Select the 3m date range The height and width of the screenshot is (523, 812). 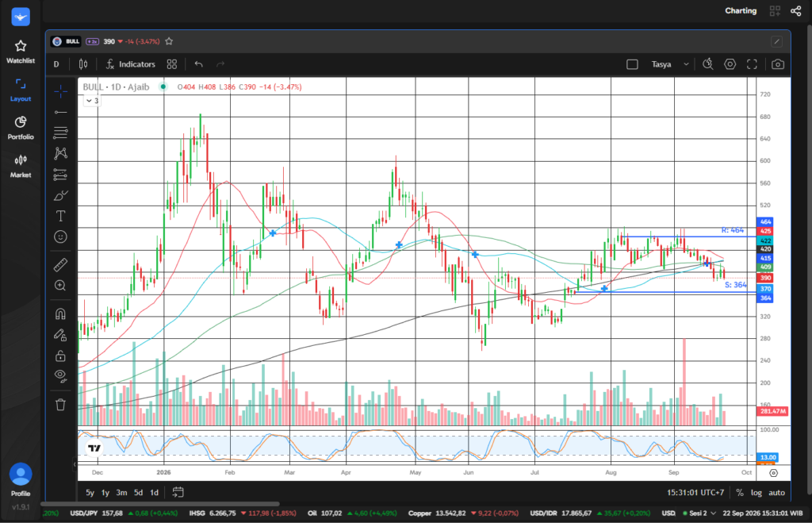pos(121,492)
